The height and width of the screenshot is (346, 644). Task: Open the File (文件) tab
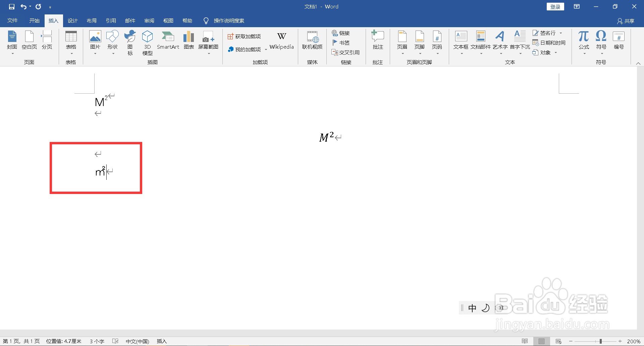pyautogui.click(x=12, y=21)
